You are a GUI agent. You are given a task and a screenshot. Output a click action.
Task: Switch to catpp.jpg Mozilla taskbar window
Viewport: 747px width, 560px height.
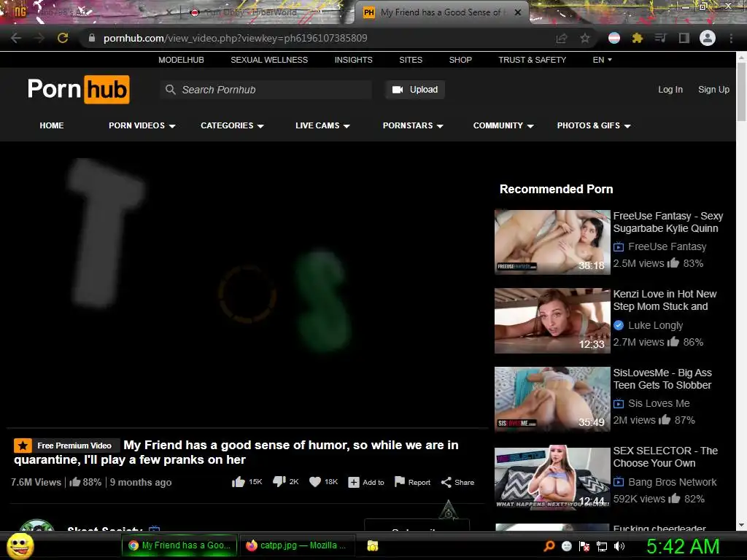coord(298,545)
